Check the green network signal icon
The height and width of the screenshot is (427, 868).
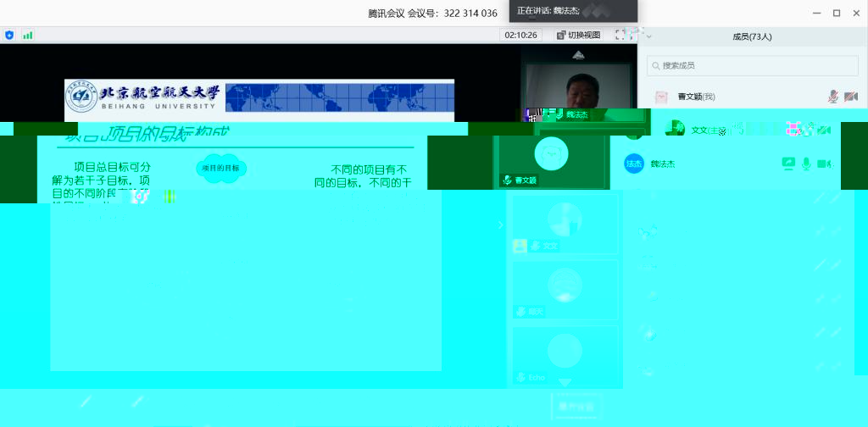pyautogui.click(x=28, y=35)
